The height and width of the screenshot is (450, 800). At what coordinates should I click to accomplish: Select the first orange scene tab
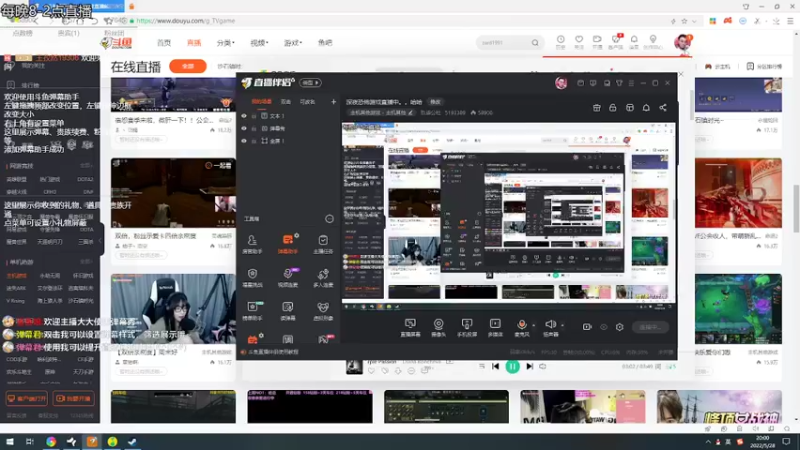261,102
